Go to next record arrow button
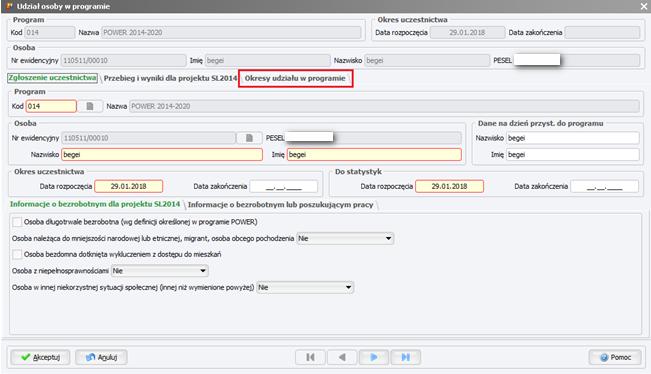Viewport: 651px width, 374px height. tap(374, 357)
